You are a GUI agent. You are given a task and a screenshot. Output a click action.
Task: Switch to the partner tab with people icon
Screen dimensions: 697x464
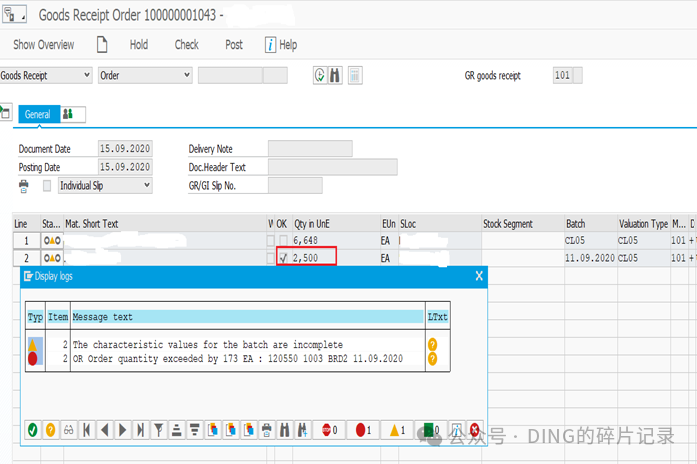[x=72, y=114]
